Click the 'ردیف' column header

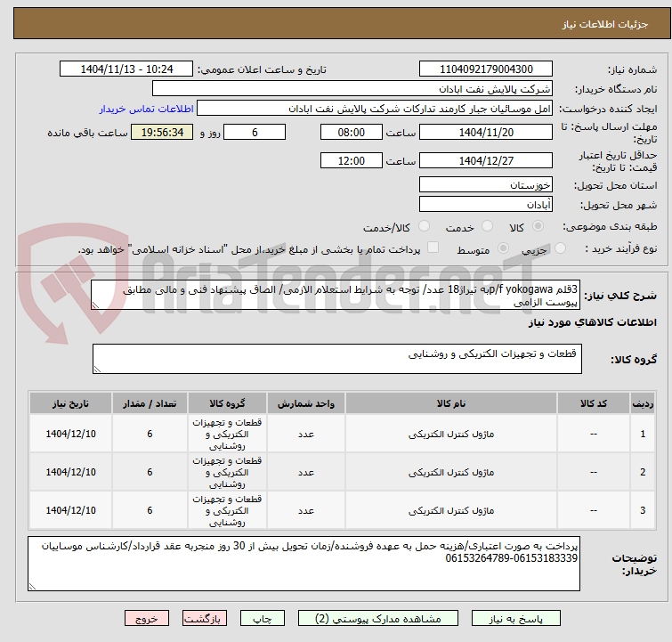click(643, 403)
